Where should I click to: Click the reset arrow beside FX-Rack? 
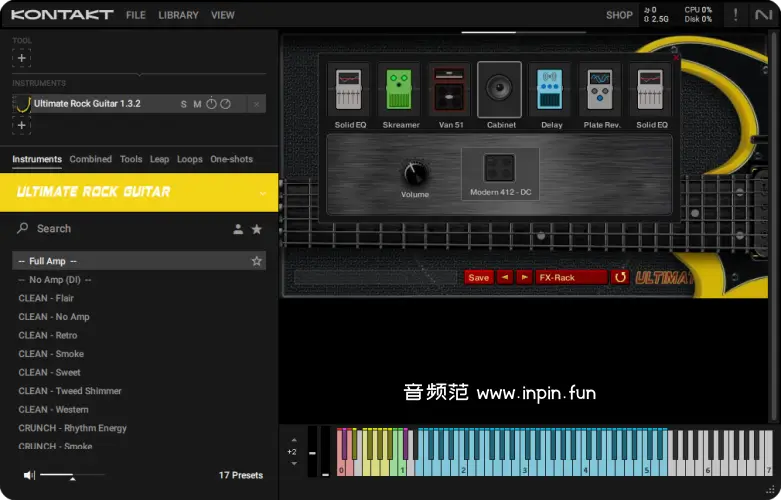[620, 277]
